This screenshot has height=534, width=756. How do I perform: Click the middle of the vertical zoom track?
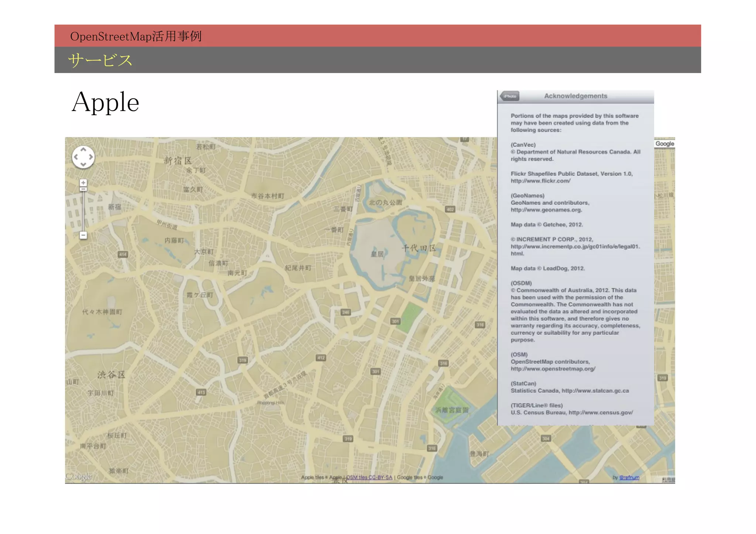point(83,211)
